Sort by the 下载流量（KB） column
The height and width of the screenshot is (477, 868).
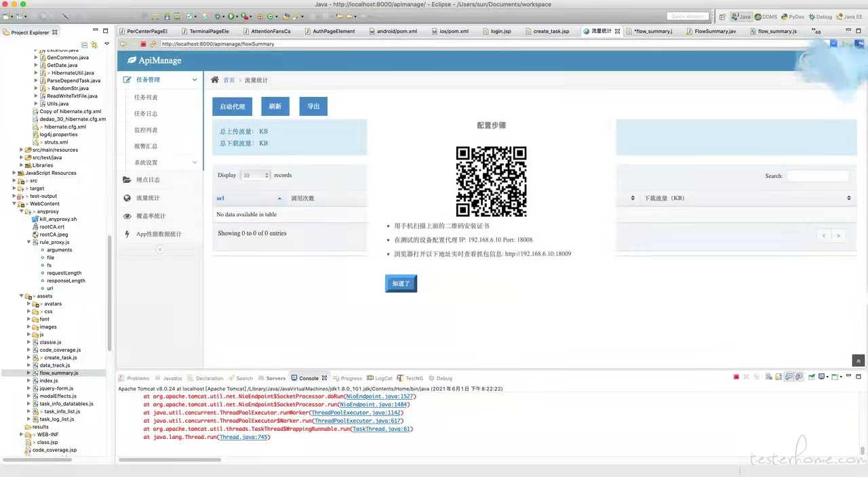tap(747, 199)
